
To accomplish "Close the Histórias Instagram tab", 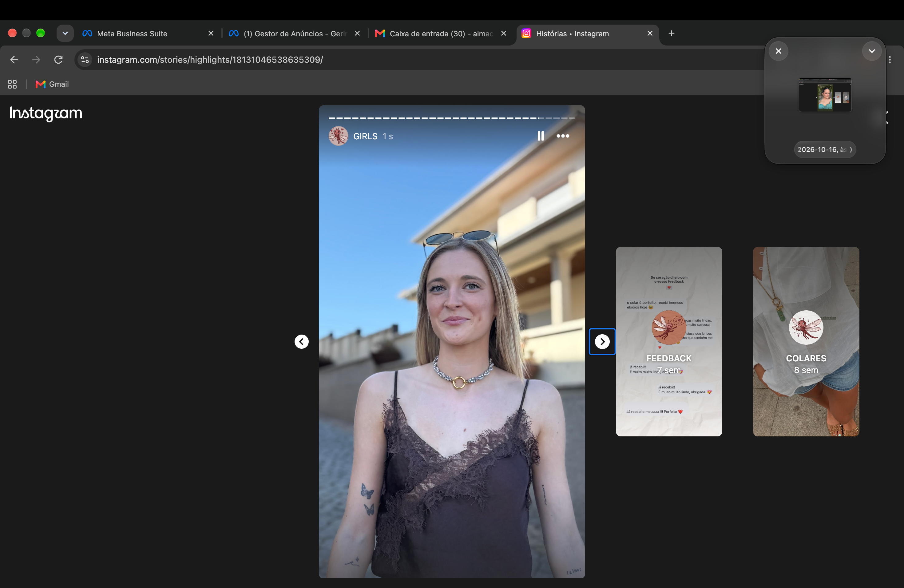I will coord(650,34).
